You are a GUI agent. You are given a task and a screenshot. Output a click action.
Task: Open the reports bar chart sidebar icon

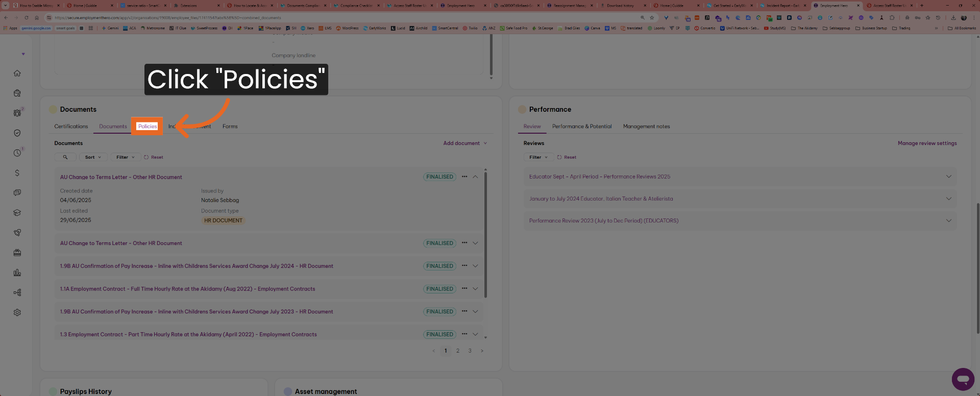[17, 272]
